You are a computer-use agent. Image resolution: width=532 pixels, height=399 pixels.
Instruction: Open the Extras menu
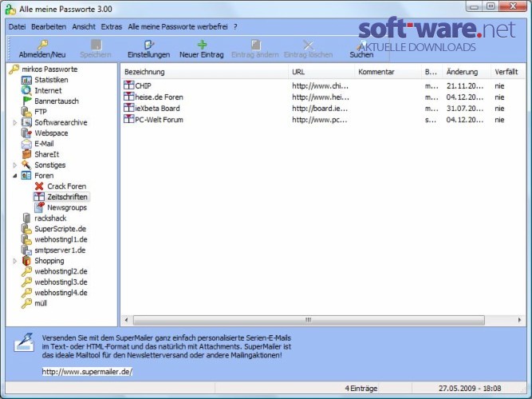pyautogui.click(x=112, y=27)
